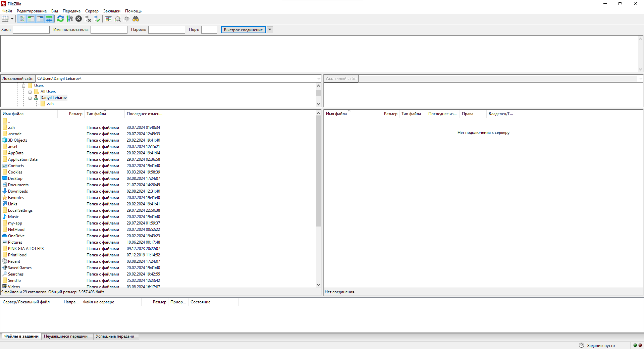Image resolution: width=644 pixels, height=349 pixels.
Task: Open quick connect history dropdown arrow
Action: click(270, 30)
